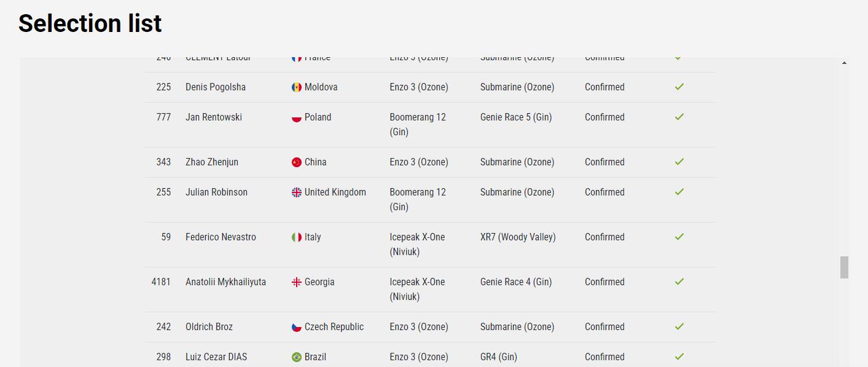The height and width of the screenshot is (367, 868).
Task: Click the Selection list heading
Action: pyautogui.click(x=90, y=23)
